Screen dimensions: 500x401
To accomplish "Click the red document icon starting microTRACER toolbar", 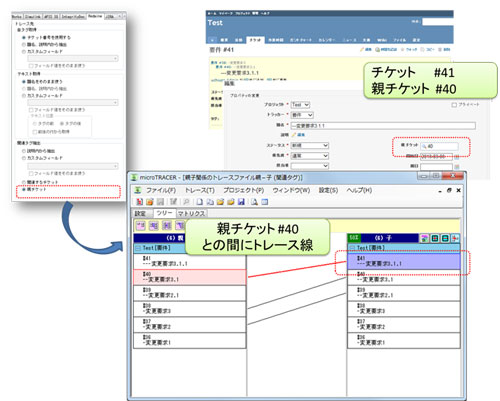I will click(139, 202).
